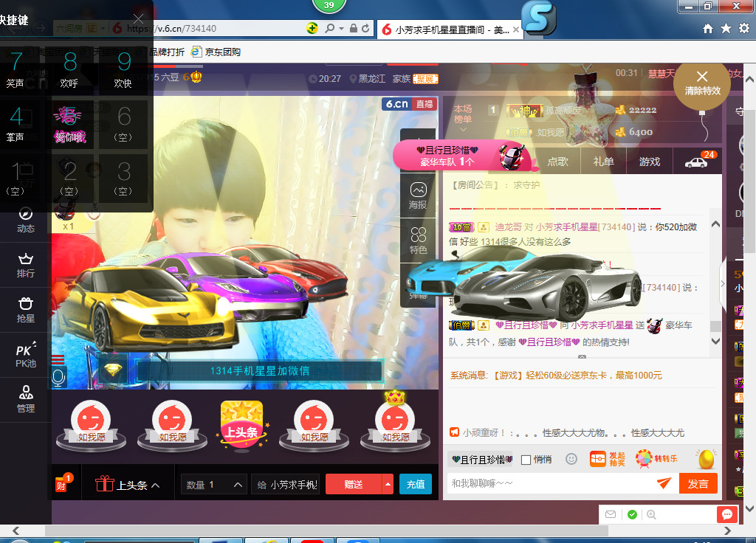Trigger shortcut 8 欢呼 sound
This screenshot has width=756, height=543.
coord(69,70)
